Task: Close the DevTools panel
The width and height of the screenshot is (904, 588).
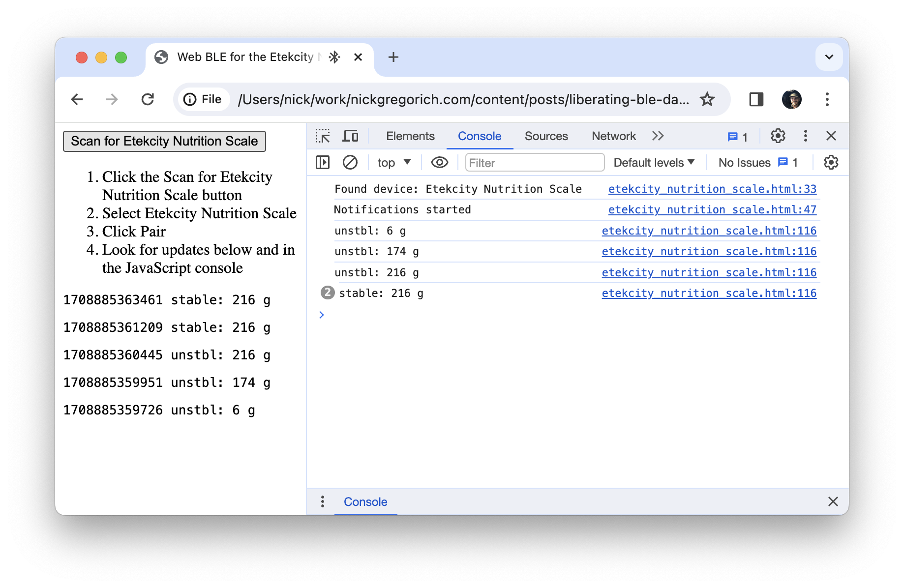Action: [831, 136]
